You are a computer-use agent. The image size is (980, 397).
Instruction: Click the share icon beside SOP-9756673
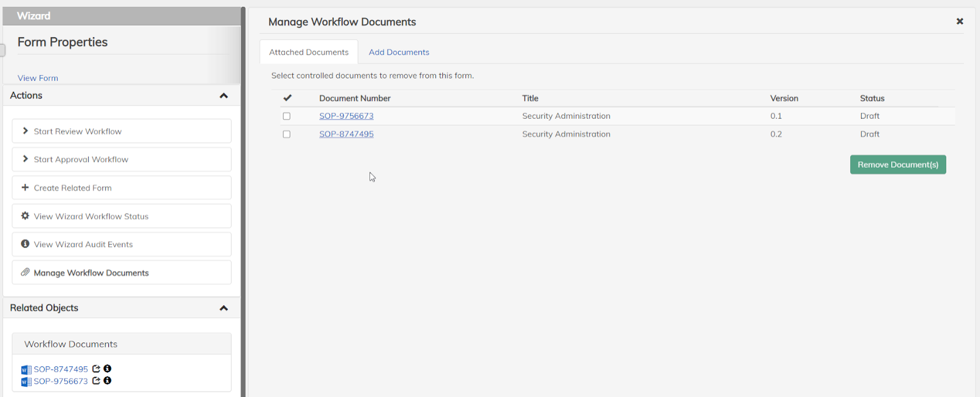[x=96, y=381]
